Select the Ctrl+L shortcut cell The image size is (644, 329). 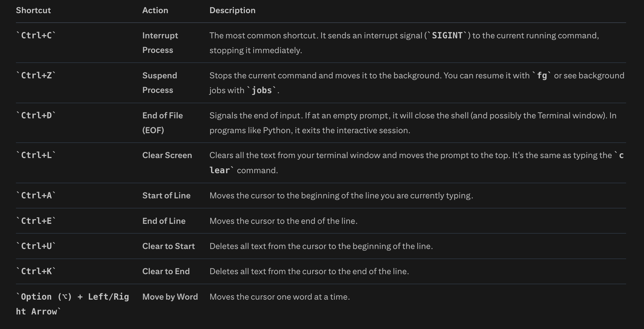pyautogui.click(x=36, y=155)
